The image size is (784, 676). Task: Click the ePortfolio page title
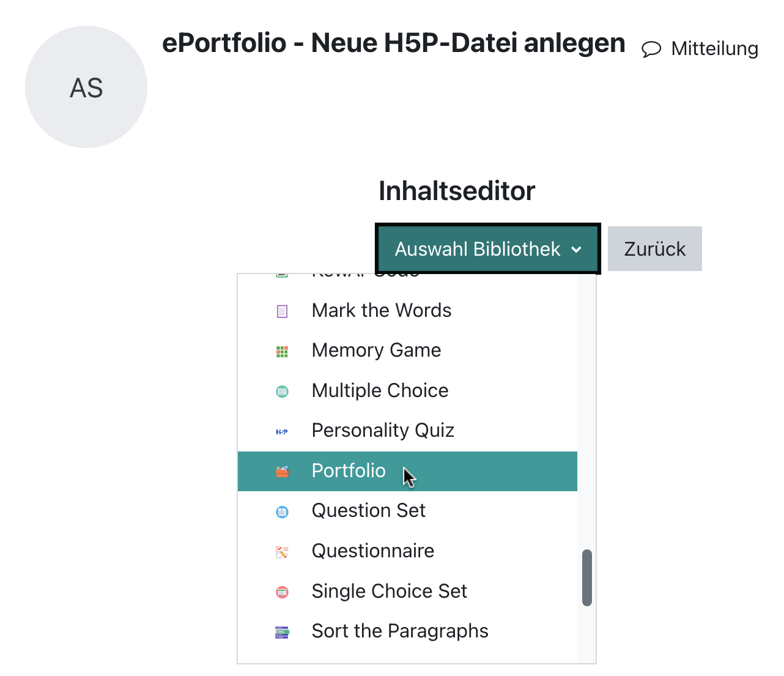[394, 43]
